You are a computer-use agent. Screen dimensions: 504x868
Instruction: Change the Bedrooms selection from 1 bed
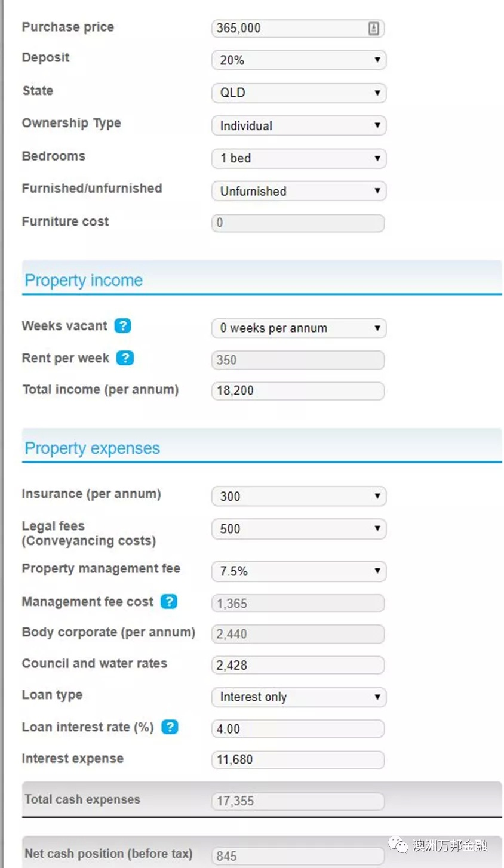[299, 159]
